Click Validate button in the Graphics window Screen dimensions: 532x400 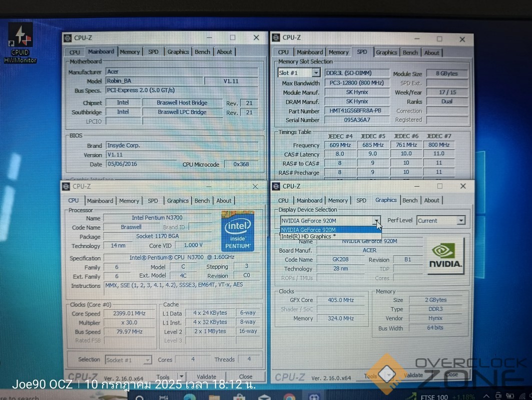413,375
